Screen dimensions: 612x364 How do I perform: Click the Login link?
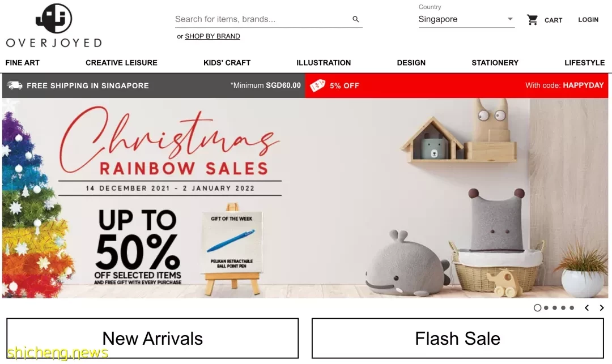[x=588, y=20]
